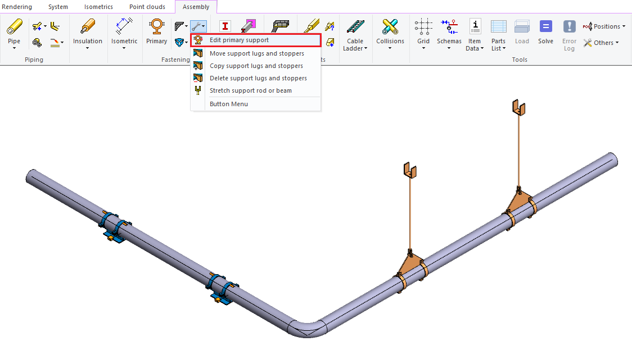The image size is (632, 364).
Task: Expand the wrench edit tools dropdown
Action: click(x=198, y=26)
